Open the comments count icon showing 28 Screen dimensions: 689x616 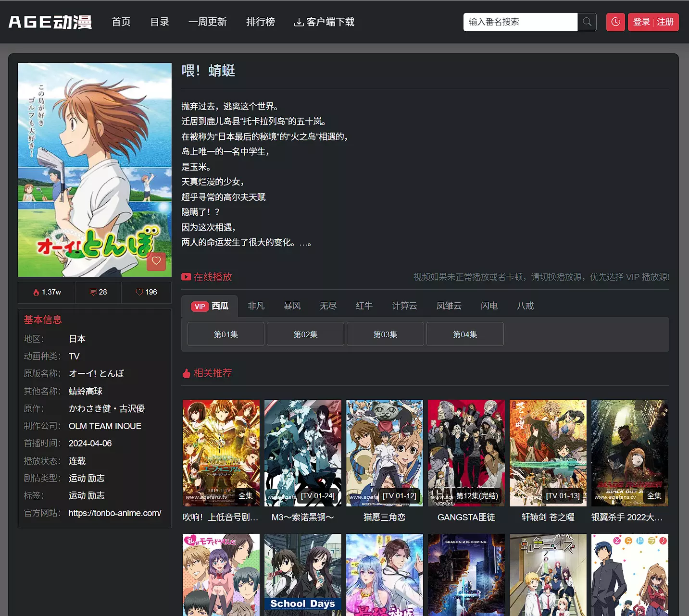[98, 292]
